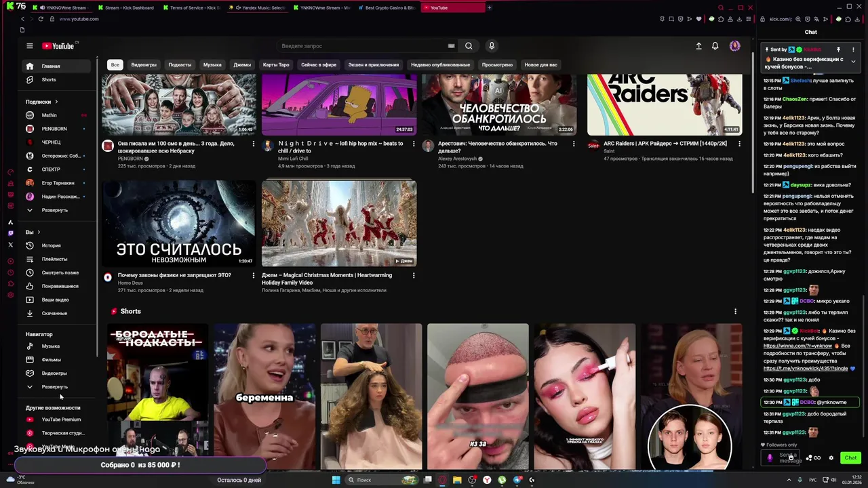This screenshot has height=488, width=868.
Task: Open options menu for the ARC Raiders video
Action: click(739, 144)
